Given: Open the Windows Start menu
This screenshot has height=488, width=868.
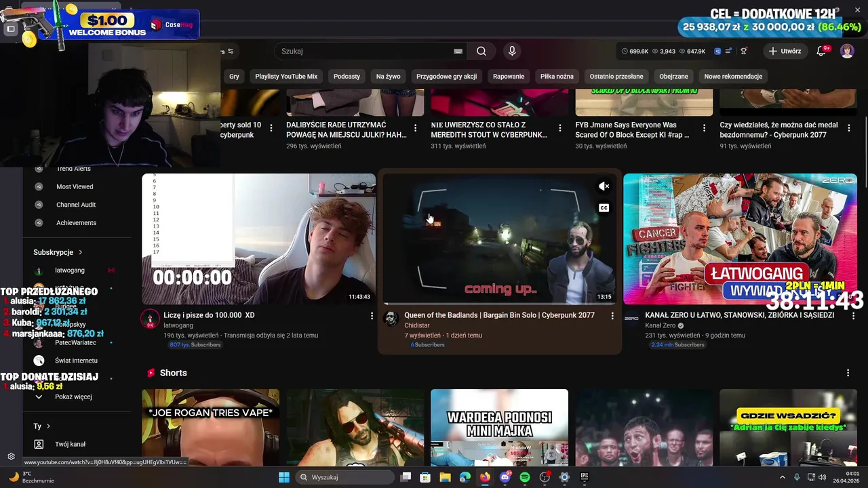Looking at the screenshot, I should click(284, 477).
